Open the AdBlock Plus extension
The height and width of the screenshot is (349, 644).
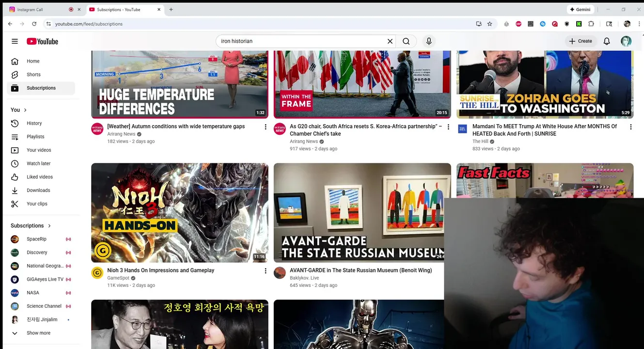pos(518,24)
